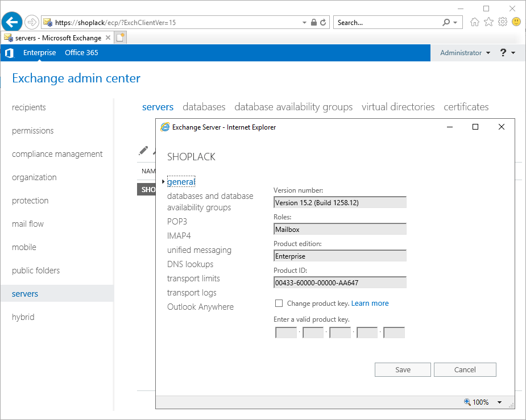Click the last product key box
This screenshot has width=526, height=420.
394,332
